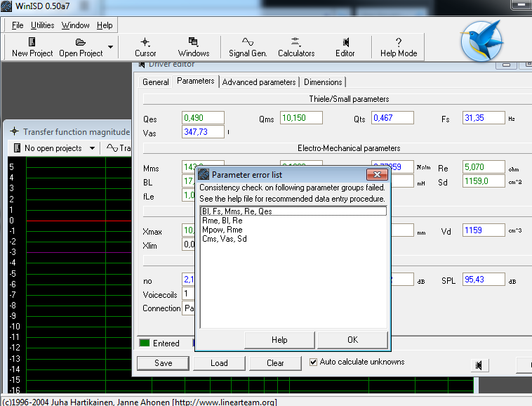Viewport: 532px width, 406px height.
Task: Click the Save button
Action: pos(164,363)
